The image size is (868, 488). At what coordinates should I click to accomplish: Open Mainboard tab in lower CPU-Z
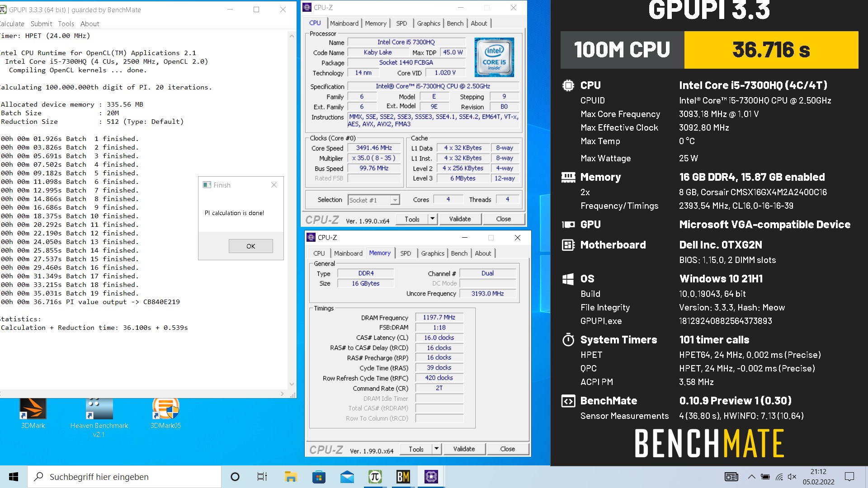(x=348, y=253)
